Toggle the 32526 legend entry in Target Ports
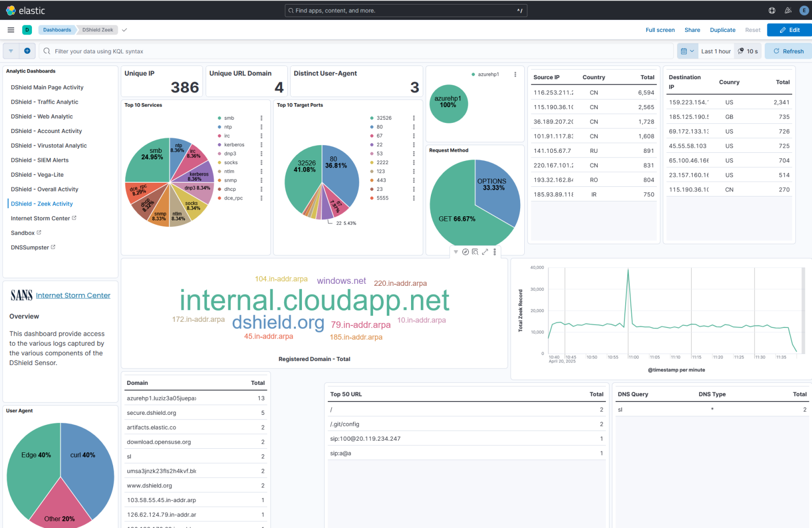 click(384, 118)
